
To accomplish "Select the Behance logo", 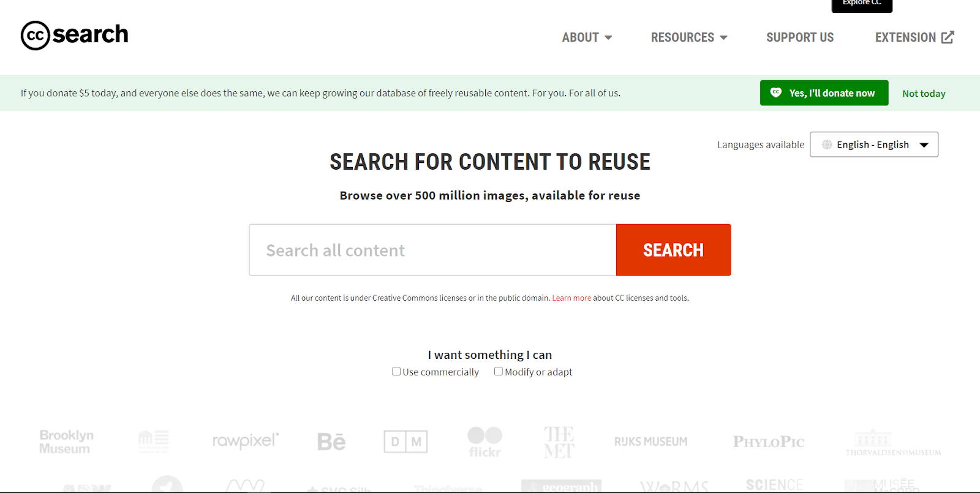I will pyautogui.click(x=331, y=442).
